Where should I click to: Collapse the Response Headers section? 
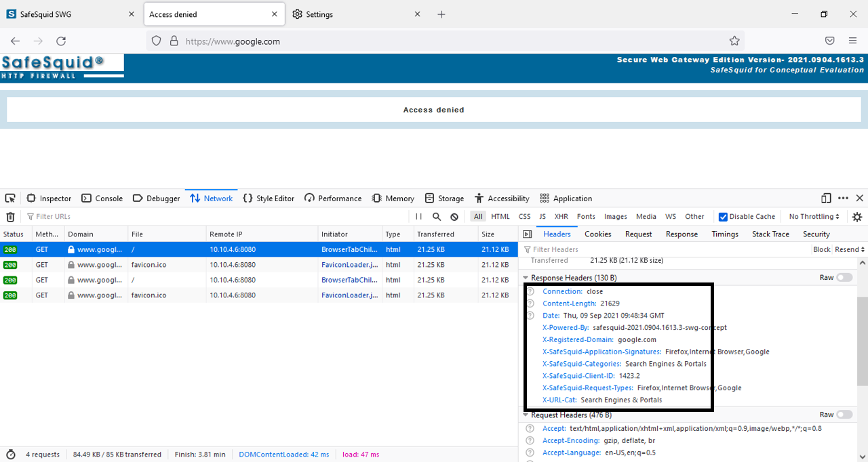point(526,278)
